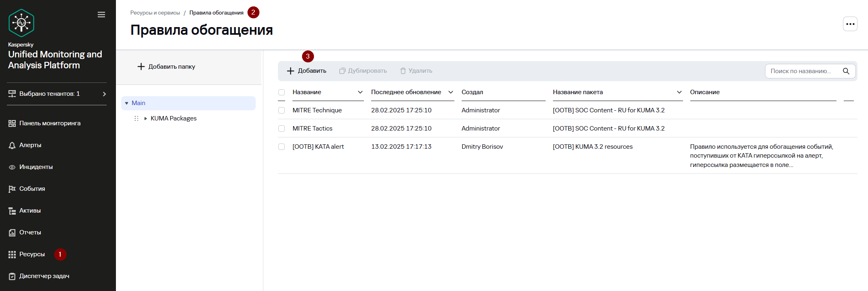Open the Название column sort dropdown arrow
Image resolution: width=868 pixels, height=291 pixels.
point(360,92)
